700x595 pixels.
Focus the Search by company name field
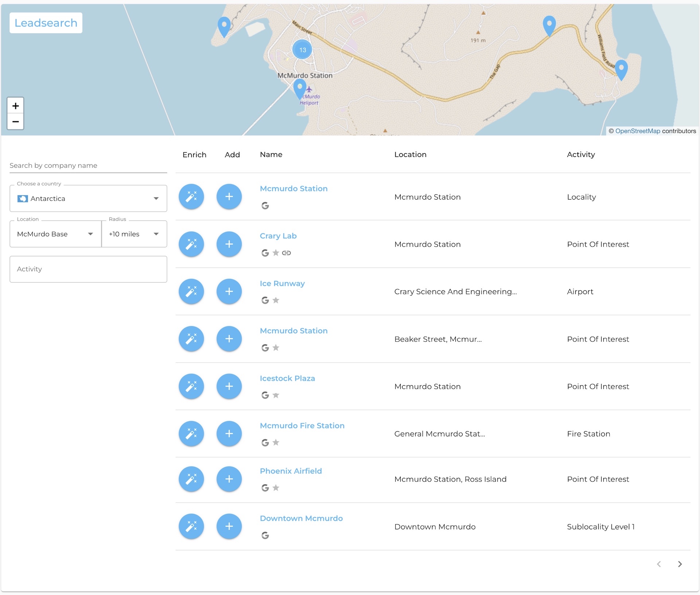click(88, 166)
